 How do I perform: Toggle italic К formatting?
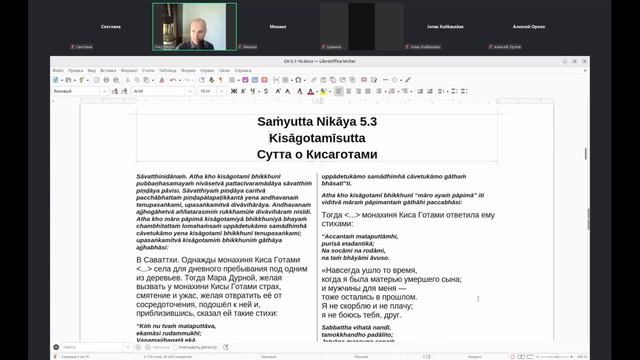[x=244, y=91]
